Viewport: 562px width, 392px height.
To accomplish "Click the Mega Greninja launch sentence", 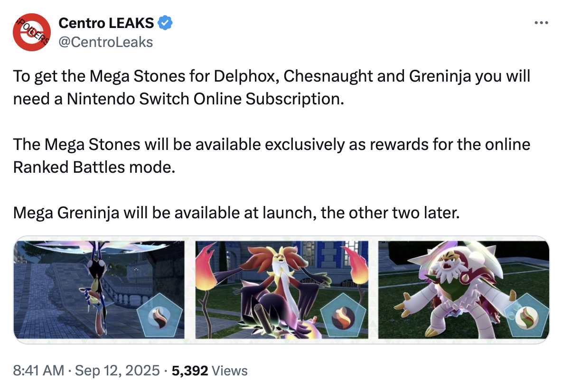I will coord(236,213).
